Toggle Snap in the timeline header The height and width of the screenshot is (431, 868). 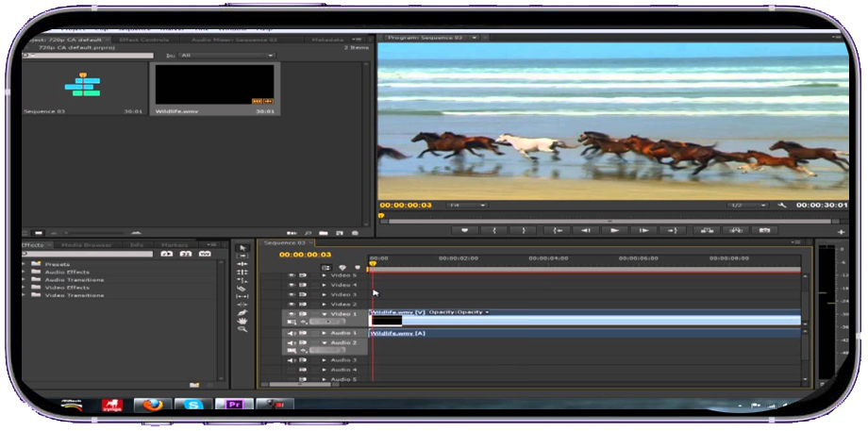tap(327, 268)
